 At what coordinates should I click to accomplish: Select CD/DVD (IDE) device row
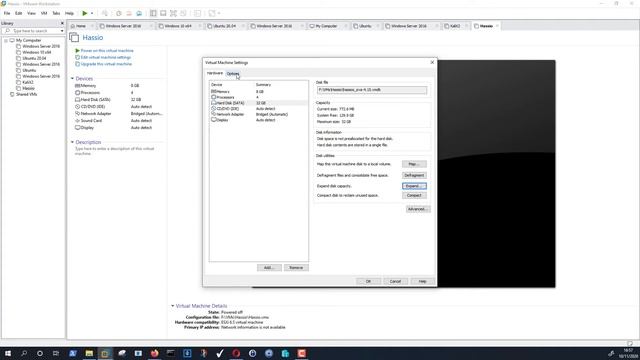pos(258,109)
